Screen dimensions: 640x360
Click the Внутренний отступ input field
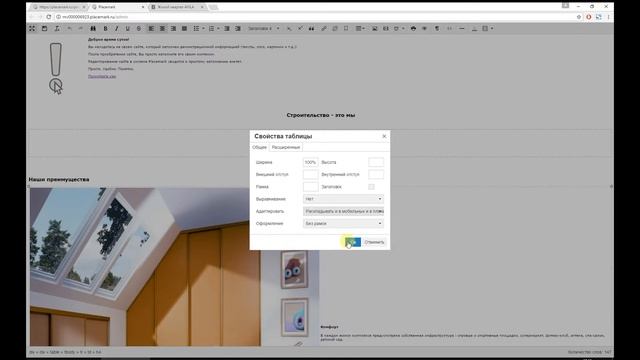coord(376,175)
